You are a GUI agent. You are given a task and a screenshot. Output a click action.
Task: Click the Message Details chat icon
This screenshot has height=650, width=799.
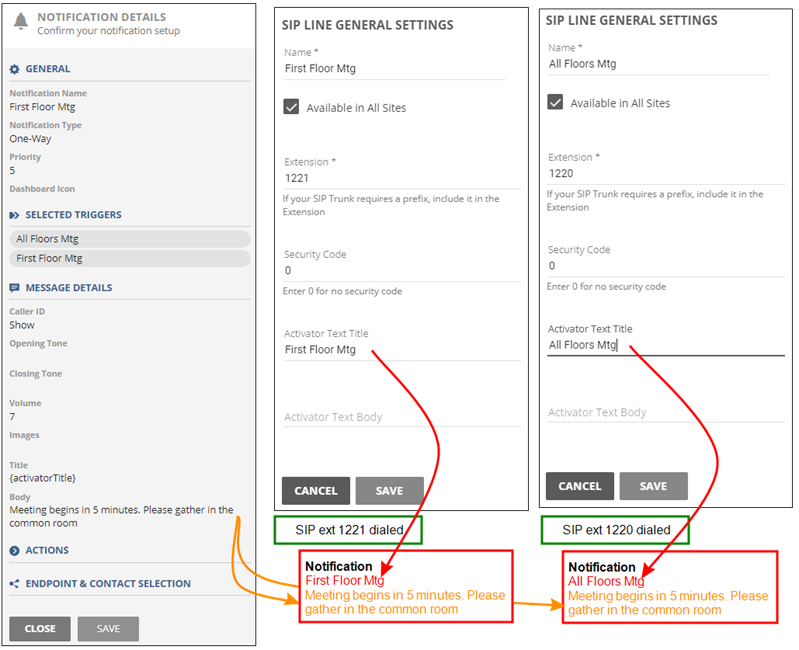point(14,288)
